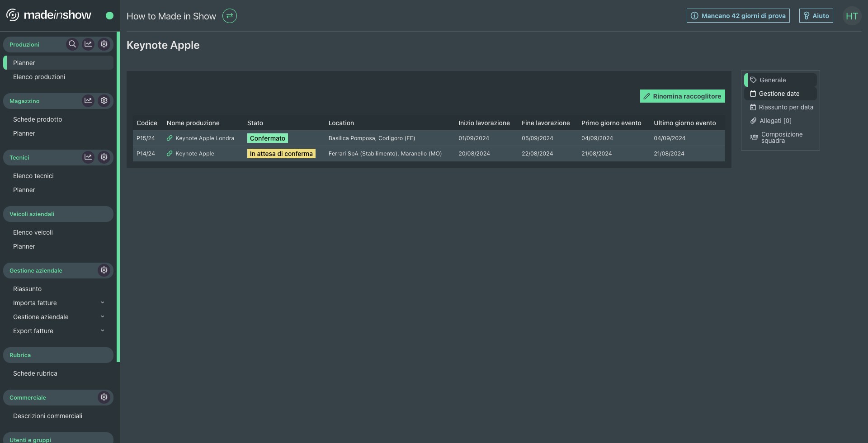Click the Keynote Apple page title
This screenshot has width=868, height=443.
point(163,45)
